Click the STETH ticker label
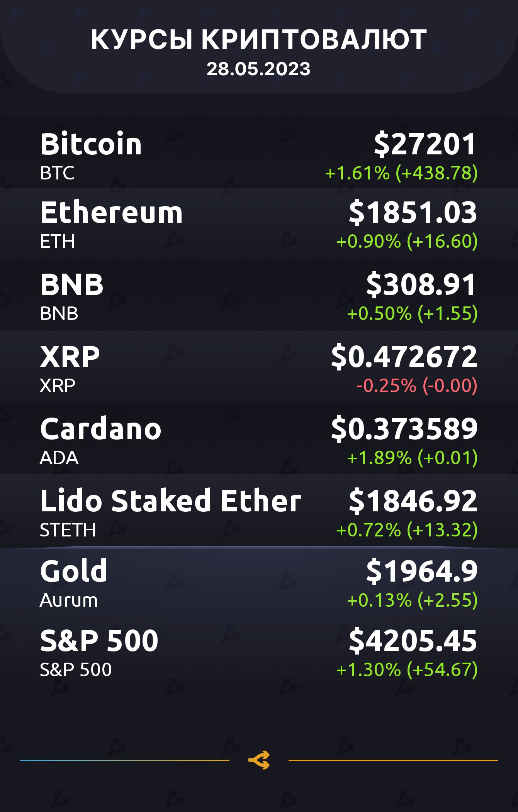The width and height of the screenshot is (518, 812). [68, 530]
